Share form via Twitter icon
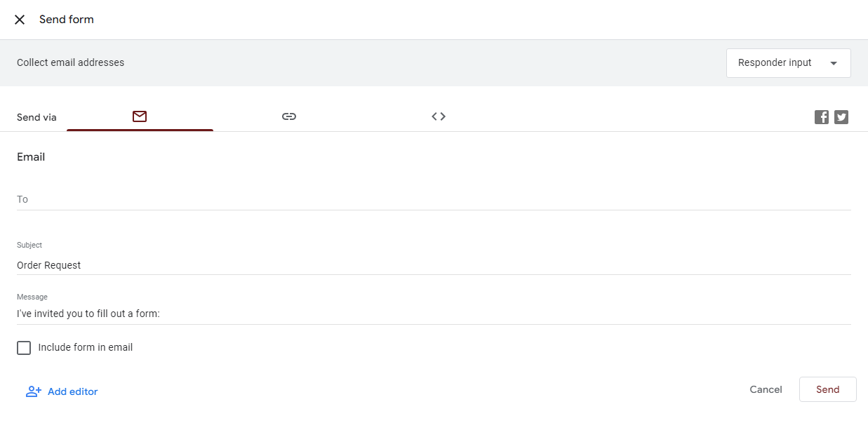 [x=841, y=117]
